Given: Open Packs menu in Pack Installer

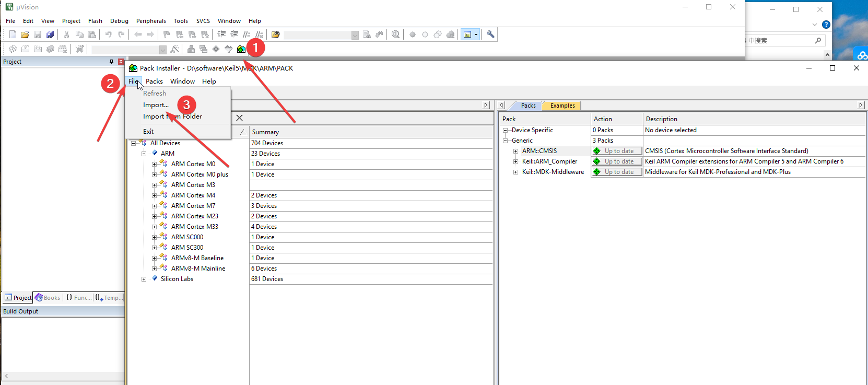Looking at the screenshot, I should tap(154, 81).
